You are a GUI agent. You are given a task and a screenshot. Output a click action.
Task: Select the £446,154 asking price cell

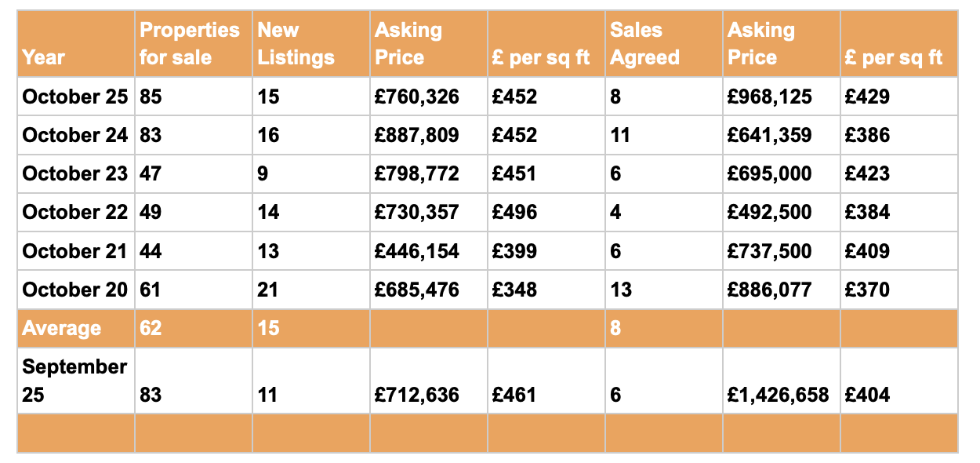417,251
